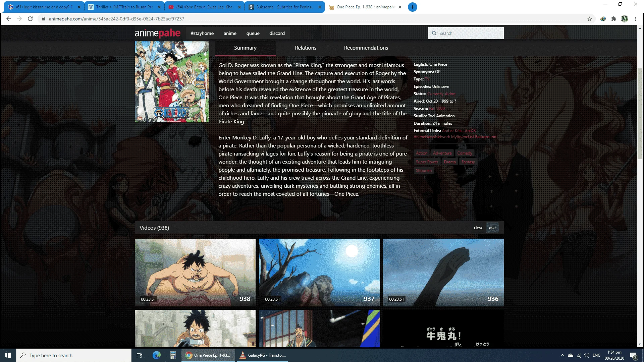644x362 pixels.
Task: Open the Wi-Fi network tray icon
Action: [579, 355]
